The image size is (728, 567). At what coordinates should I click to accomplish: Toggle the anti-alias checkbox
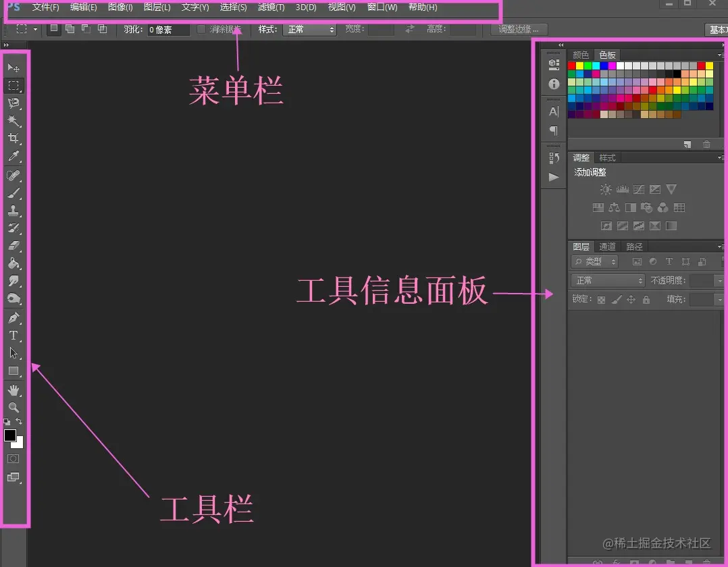click(201, 29)
